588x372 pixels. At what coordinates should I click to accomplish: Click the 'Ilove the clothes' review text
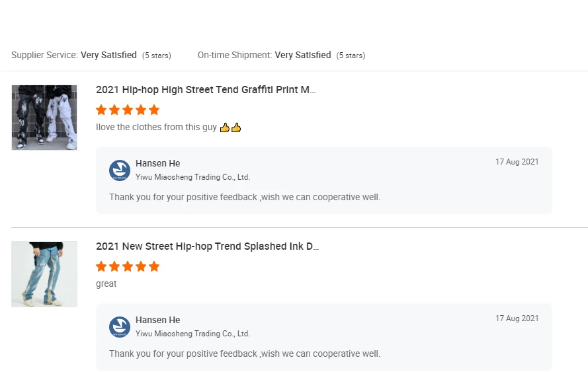pyautogui.click(x=156, y=127)
